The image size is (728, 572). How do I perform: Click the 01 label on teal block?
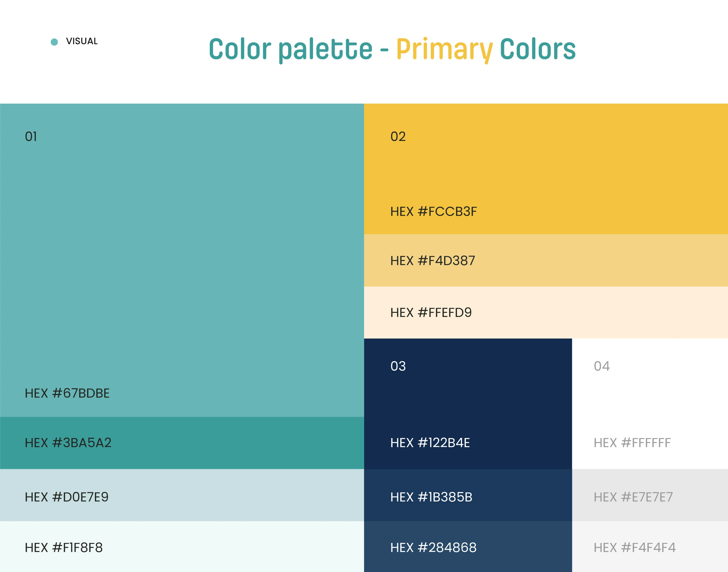[x=31, y=137]
